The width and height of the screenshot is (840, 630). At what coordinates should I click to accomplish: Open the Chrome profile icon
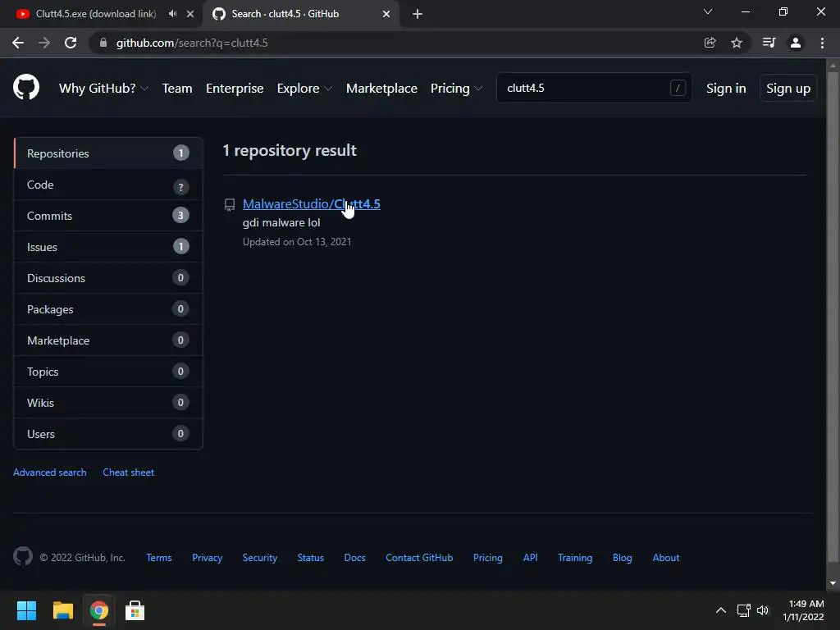tap(796, 43)
